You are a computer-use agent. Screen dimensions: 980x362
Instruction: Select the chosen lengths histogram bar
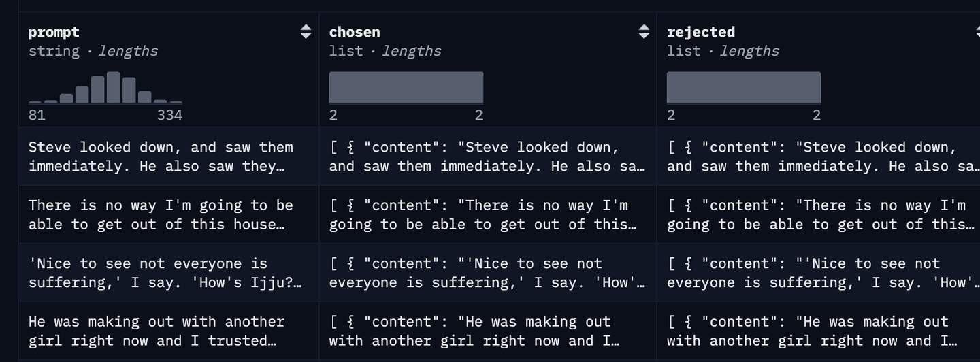point(406,88)
